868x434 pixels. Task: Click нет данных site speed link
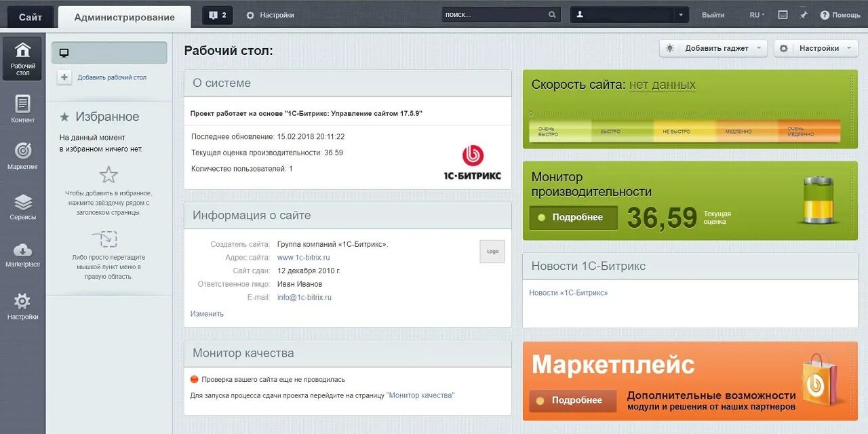663,85
